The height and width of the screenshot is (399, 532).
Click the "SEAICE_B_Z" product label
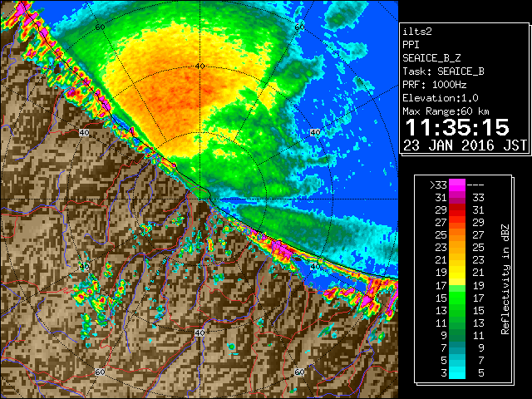431,58
